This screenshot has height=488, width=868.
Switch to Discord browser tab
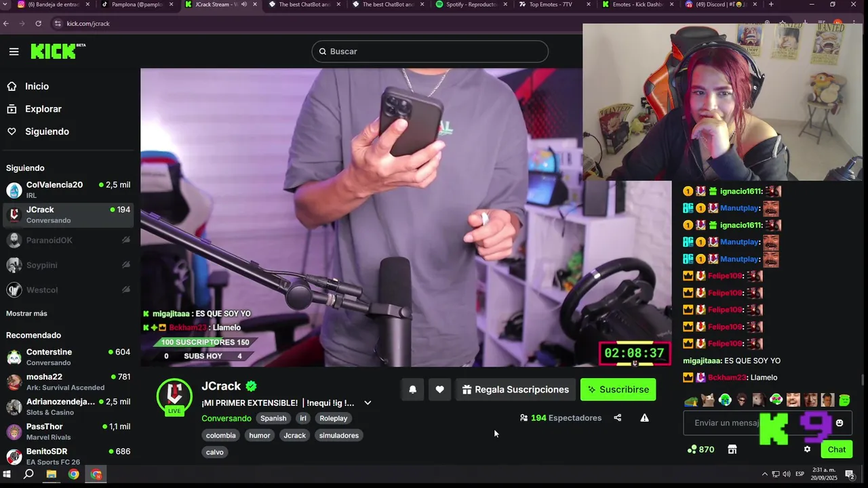[x=722, y=5]
